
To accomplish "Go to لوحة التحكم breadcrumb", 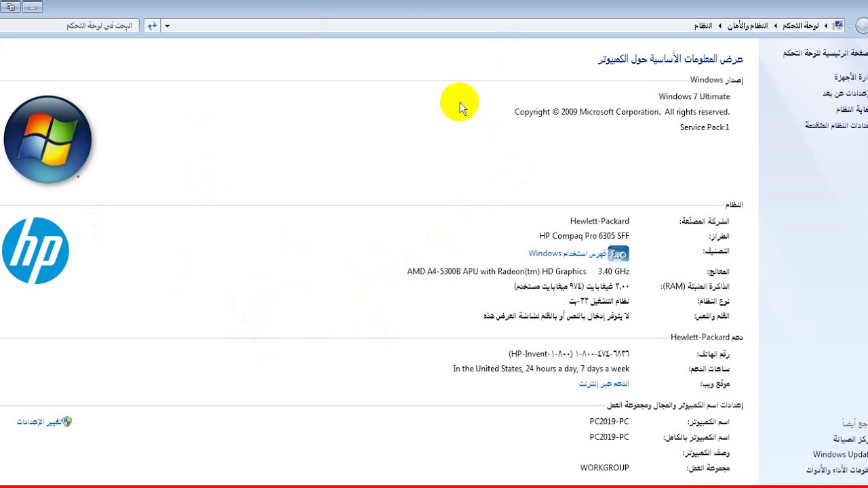I will [801, 26].
